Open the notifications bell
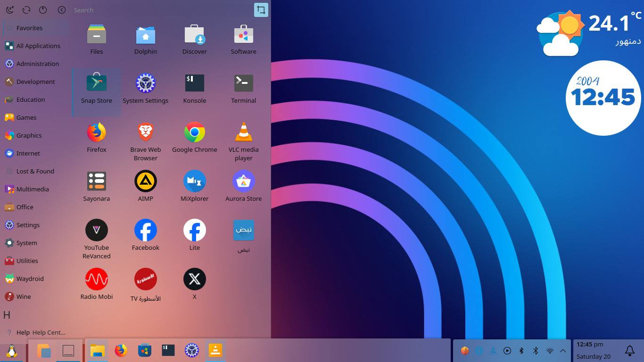Image resolution: width=644 pixels, height=362 pixels. click(x=630, y=351)
